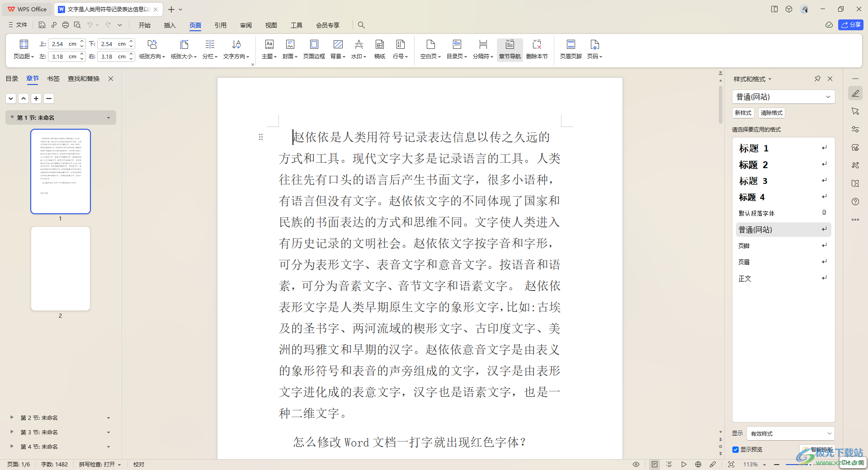
Task: Open the 纸张大小 paper size tool
Action: click(184, 49)
